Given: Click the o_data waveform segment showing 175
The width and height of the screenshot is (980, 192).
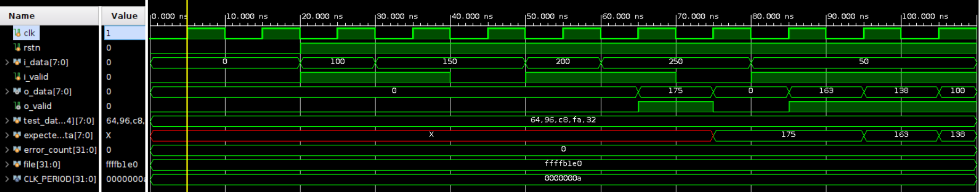Looking at the screenshot, I should click(675, 91).
